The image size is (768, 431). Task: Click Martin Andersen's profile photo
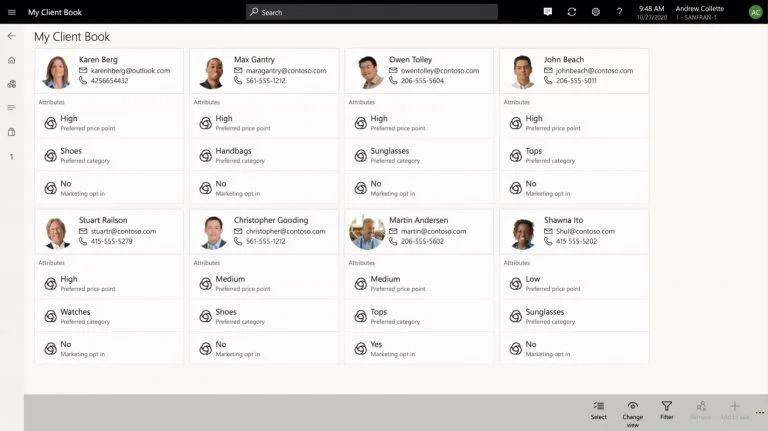pos(367,232)
